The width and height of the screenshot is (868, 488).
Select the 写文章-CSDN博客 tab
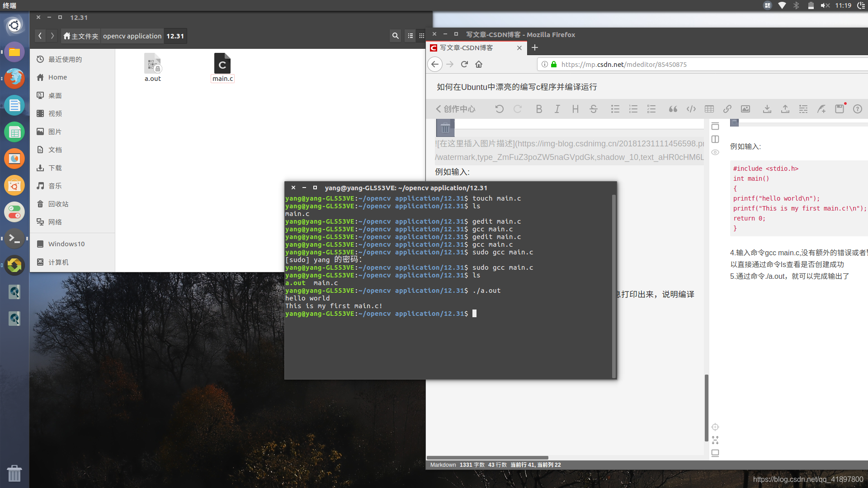point(476,47)
